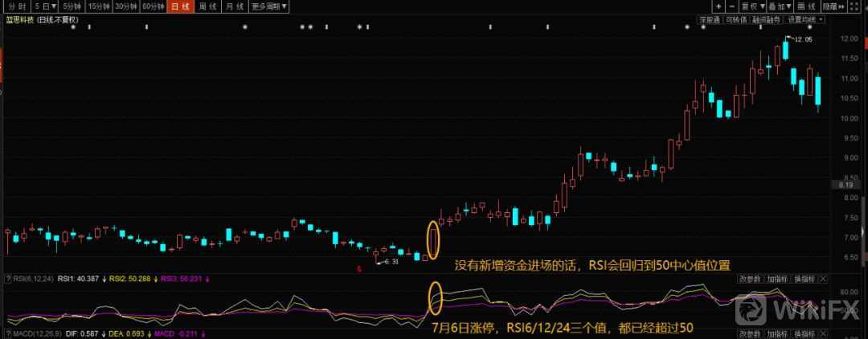This screenshot has width=868, height=339.
Task: Switch to 周线 weekly chart
Action: click(207, 6)
